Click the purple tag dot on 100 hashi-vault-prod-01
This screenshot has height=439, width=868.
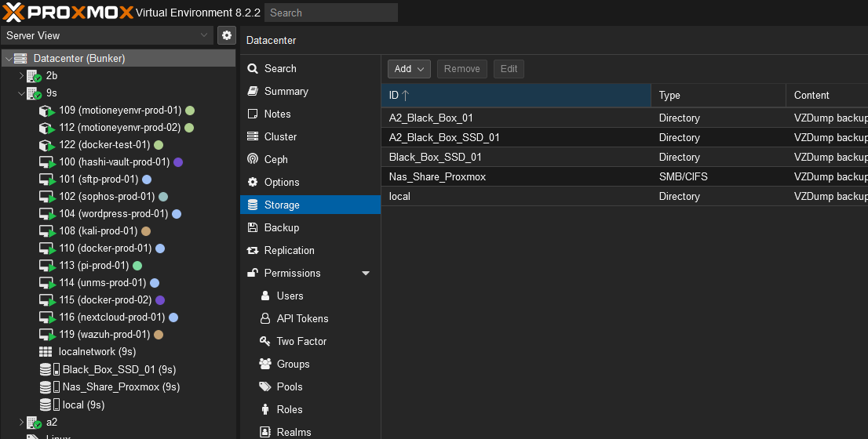pyautogui.click(x=178, y=162)
